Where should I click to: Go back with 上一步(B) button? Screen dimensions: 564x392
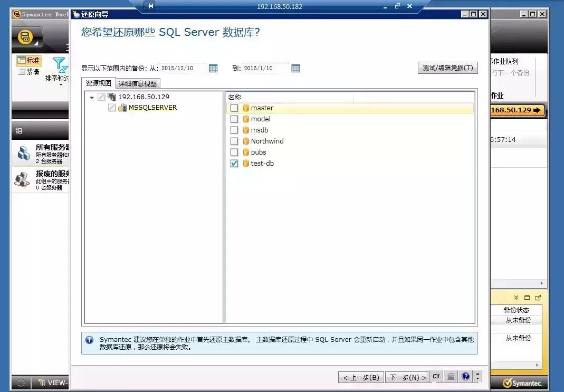361,377
